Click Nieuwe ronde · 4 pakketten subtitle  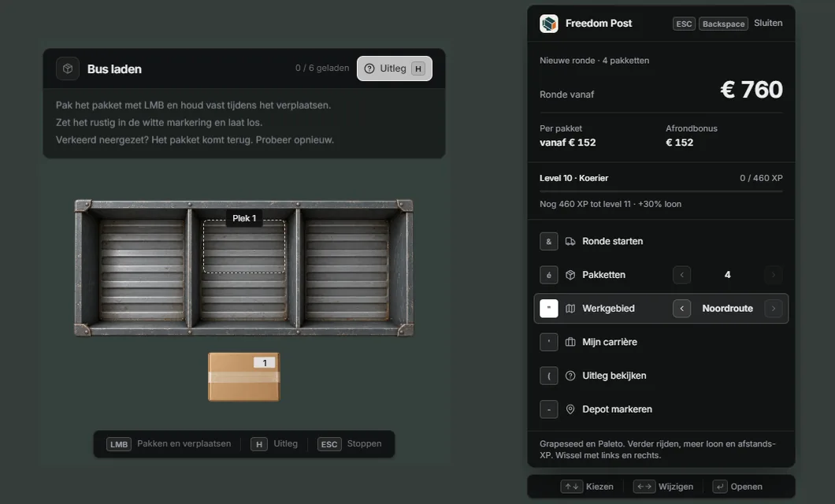point(594,60)
